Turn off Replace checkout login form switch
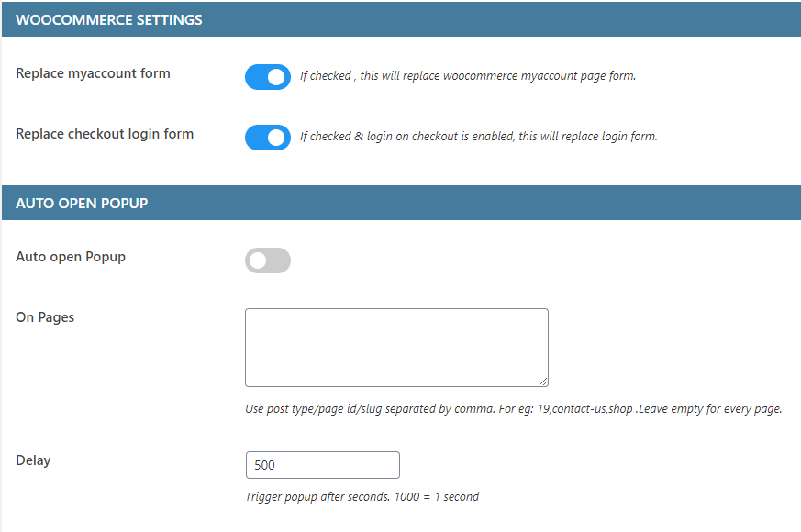Image resolution: width=801 pixels, height=532 pixels. coord(267,138)
